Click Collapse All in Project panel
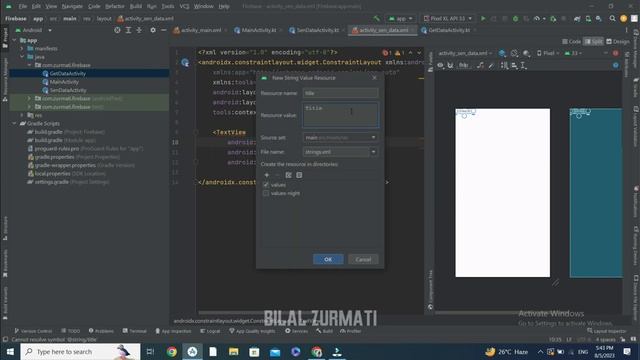Screen dimensions: 640x360 tap(139, 30)
